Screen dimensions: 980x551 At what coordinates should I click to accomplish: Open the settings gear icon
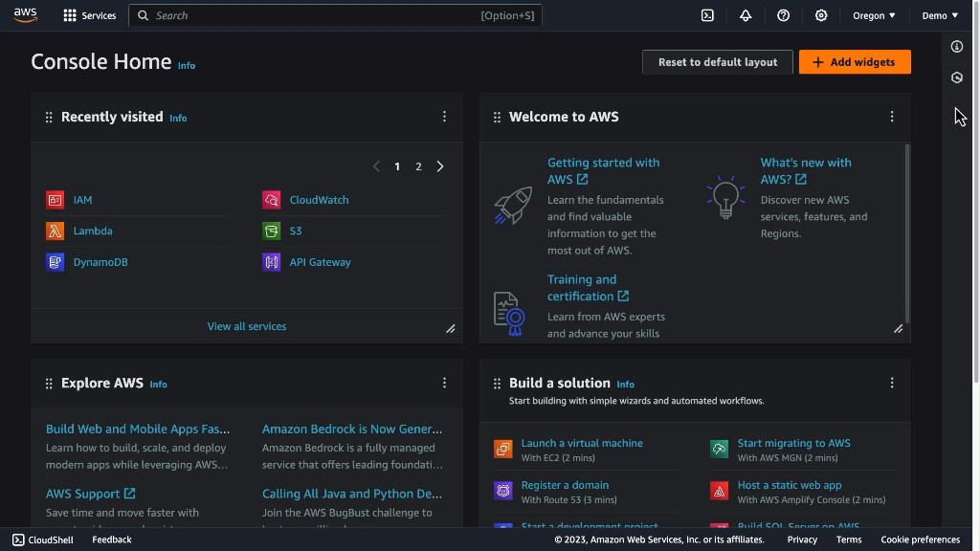(x=821, y=15)
